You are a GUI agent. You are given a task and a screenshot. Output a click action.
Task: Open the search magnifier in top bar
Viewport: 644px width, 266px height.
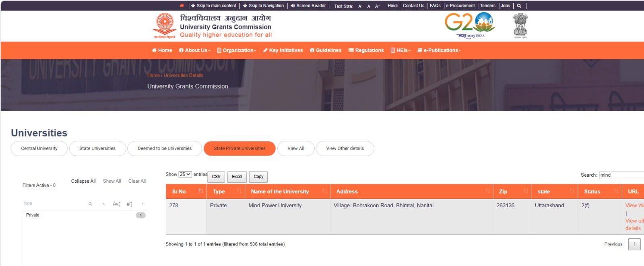(x=519, y=6)
